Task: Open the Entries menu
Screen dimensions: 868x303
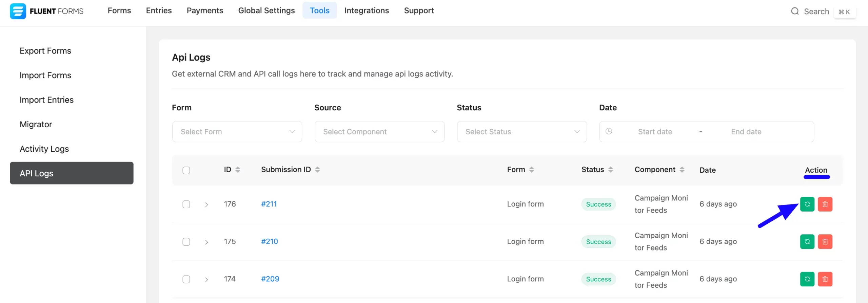Action: (159, 10)
